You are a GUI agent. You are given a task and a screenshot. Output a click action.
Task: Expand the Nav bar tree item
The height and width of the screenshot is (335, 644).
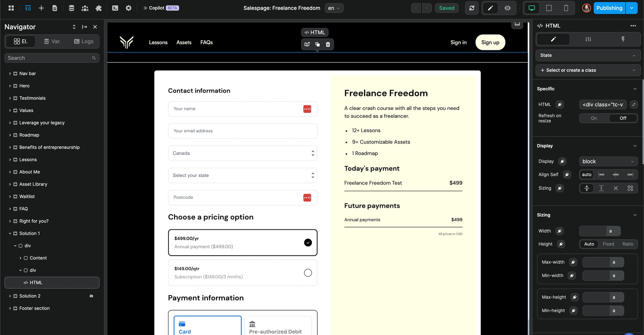(10, 73)
